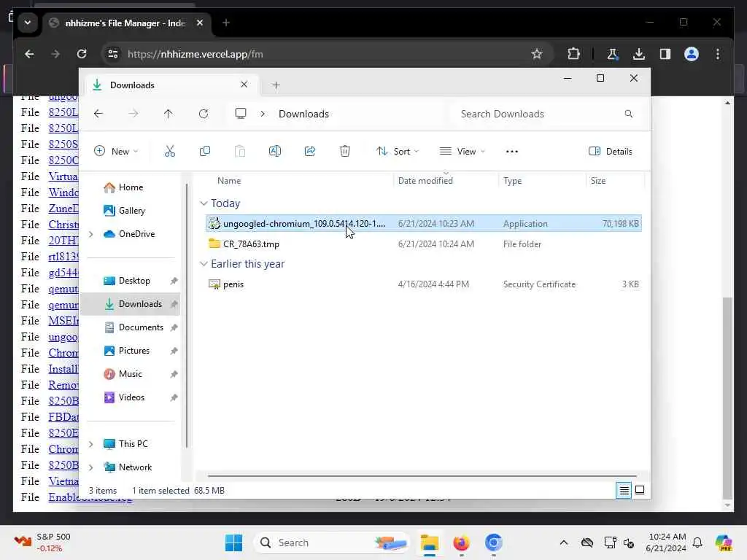This screenshot has width=747, height=560.
Task: Go back with Explorer's back arrow
Action: (x=98, y=114)
